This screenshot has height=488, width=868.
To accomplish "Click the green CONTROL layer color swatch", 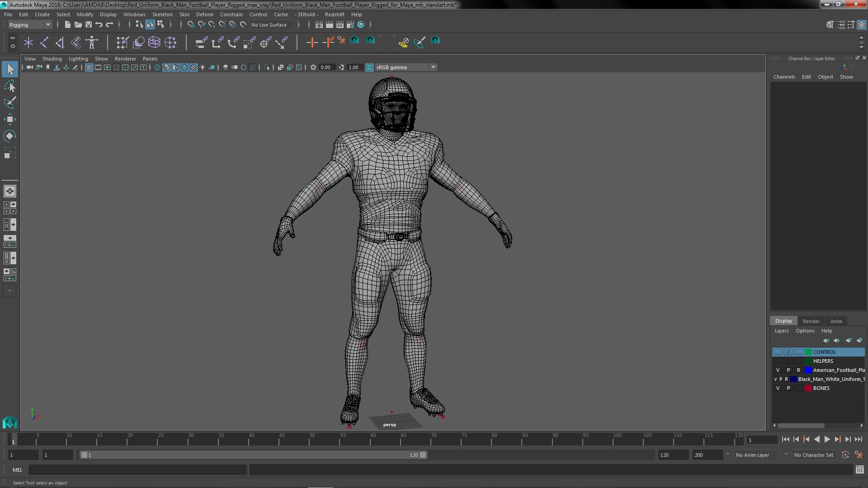I will 808,352.
